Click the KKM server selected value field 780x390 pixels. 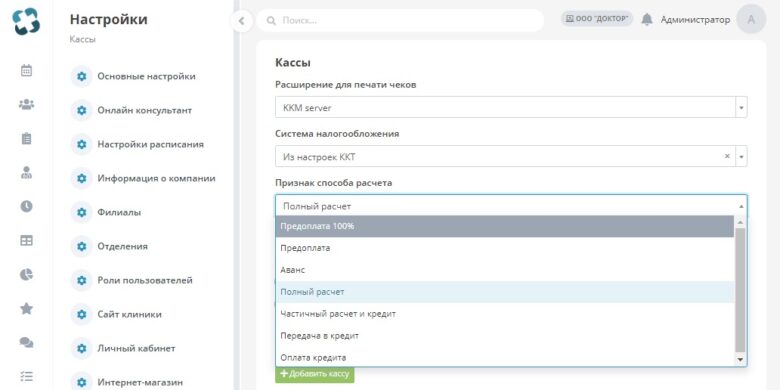point(505,107)
